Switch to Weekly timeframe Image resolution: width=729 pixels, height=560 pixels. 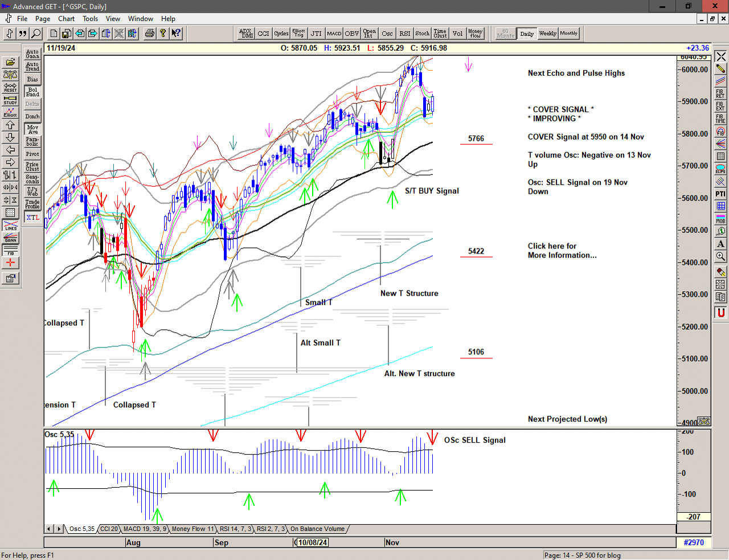[547, 34]
